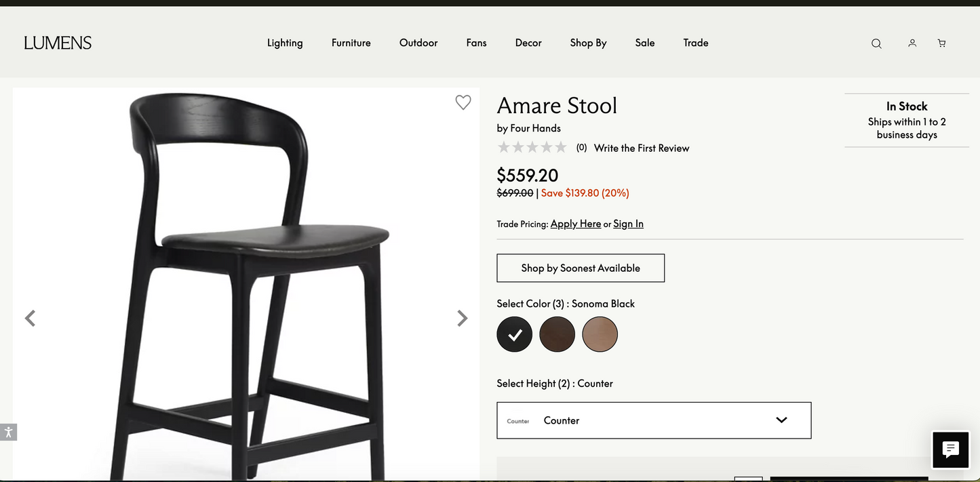Screen dimensions: 980x482
Task: Open the accessibility options icon
Action: (8, 432)
